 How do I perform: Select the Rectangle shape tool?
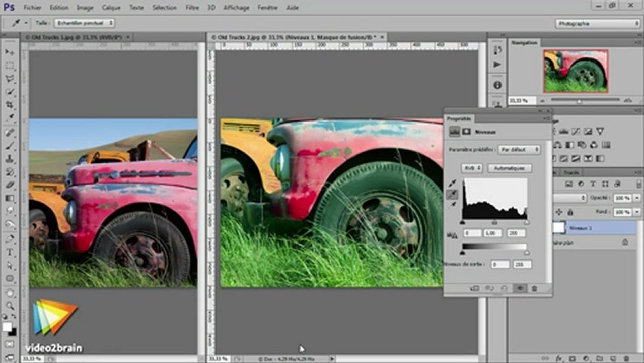[10, 278]
